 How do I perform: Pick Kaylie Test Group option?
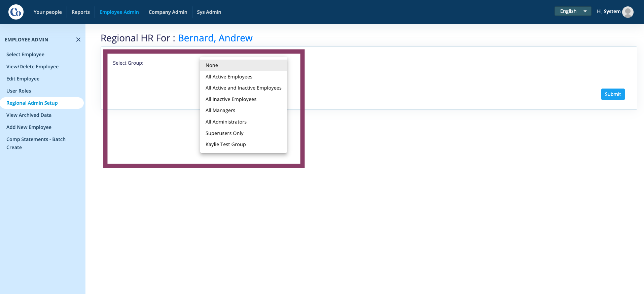pyautogui.click(x=244, y=144)
